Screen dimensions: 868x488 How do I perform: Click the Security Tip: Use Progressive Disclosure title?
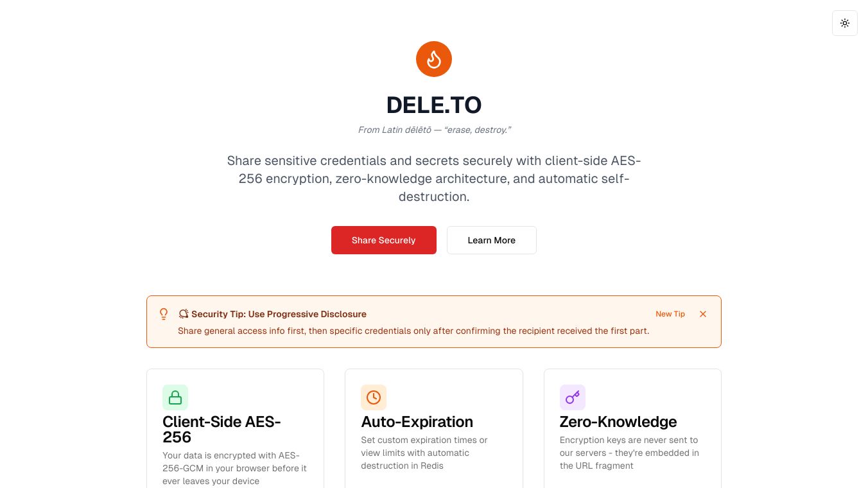pyautogui.click(x=279, y=314)
